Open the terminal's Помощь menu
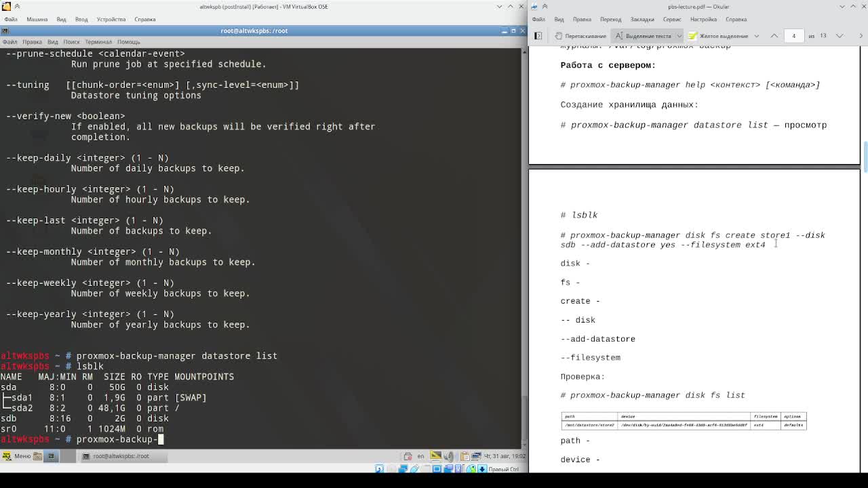The width and height of the screenshot is (868, 488). click(128, 41)
